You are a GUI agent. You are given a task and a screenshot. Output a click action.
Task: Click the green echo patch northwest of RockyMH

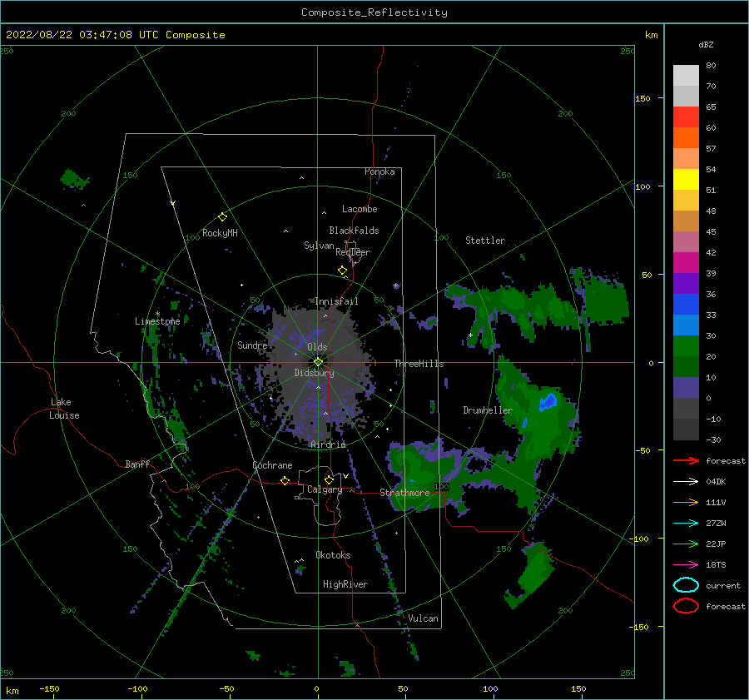(x=73, y=179)
